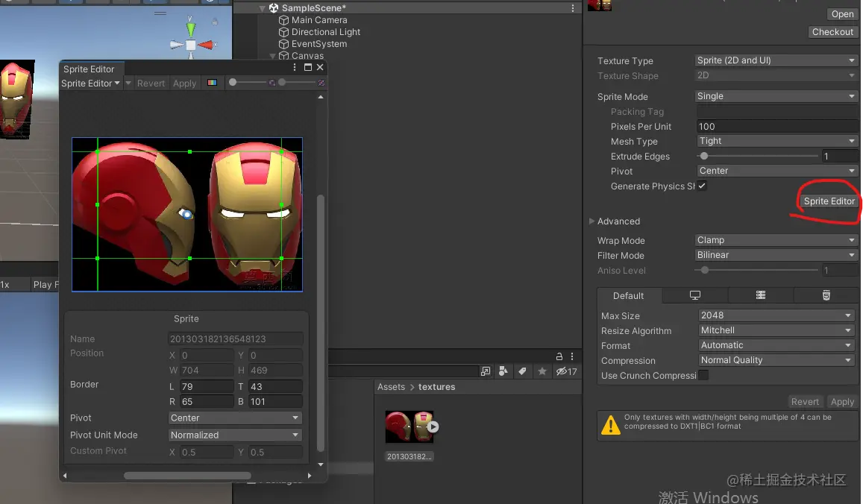Open the Project panel kebab menu

point(572,356)
